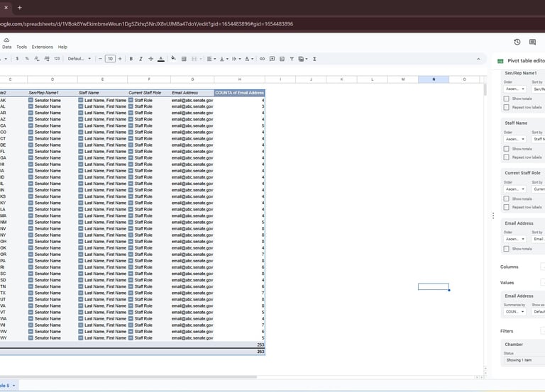
Task: Open Summarize by COUNTA dropdown
Action: pyautogui.click(x=514, y=311)
